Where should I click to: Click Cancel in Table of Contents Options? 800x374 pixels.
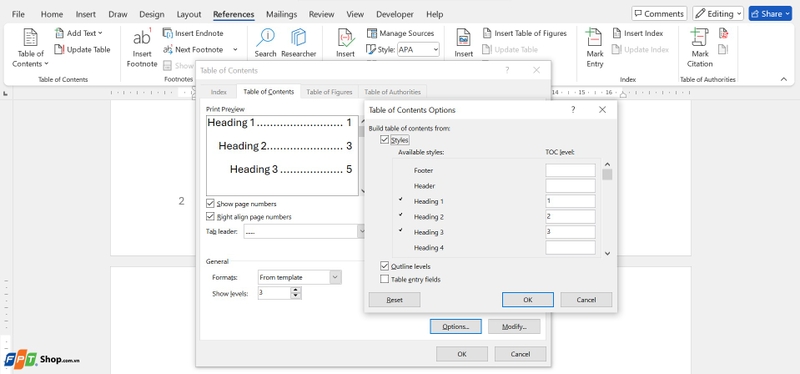[586, 300]
